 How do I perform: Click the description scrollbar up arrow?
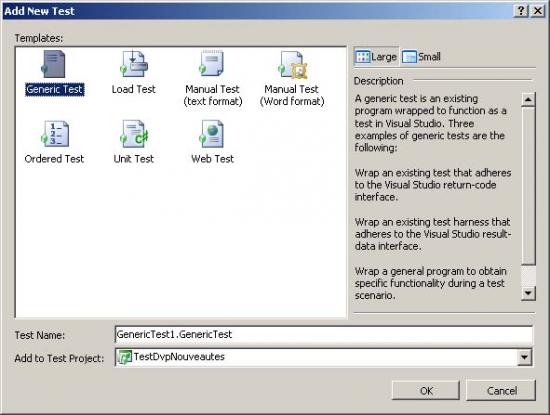click(x=528, y=100)
